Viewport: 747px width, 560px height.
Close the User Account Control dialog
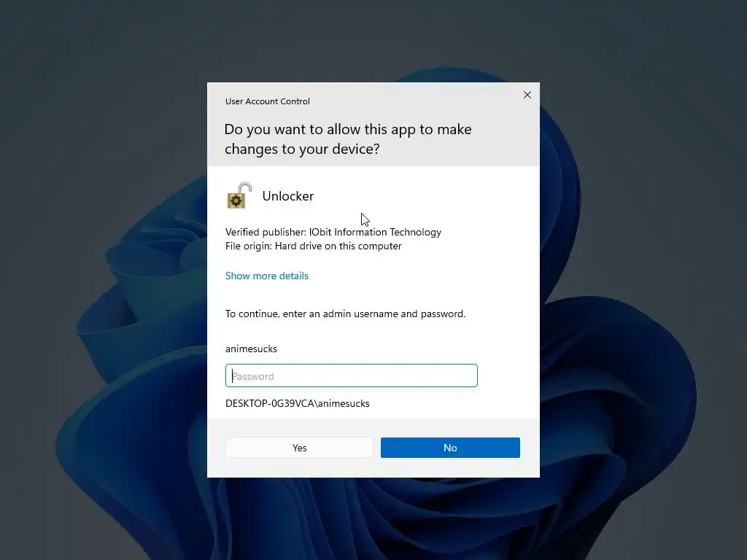(527, 95)
